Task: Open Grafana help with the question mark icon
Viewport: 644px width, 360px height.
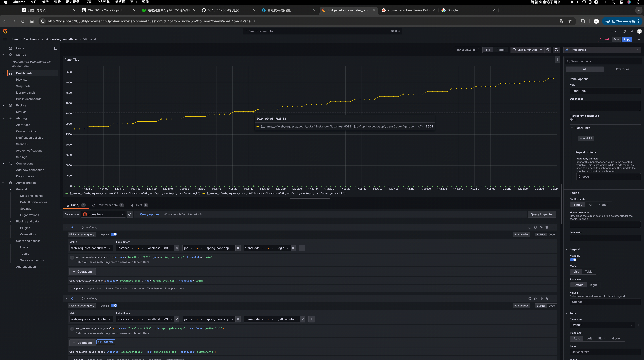Action: [624, 31]
